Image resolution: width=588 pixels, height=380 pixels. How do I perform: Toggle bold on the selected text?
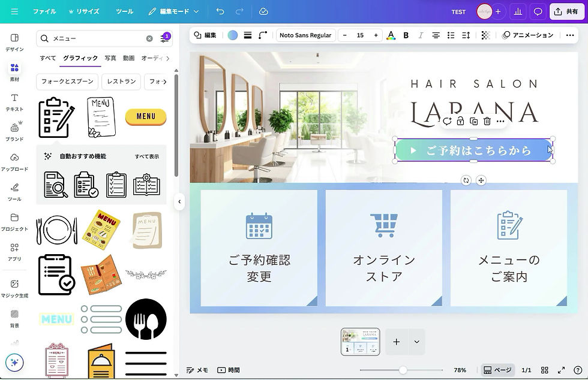tap(406, 35)
